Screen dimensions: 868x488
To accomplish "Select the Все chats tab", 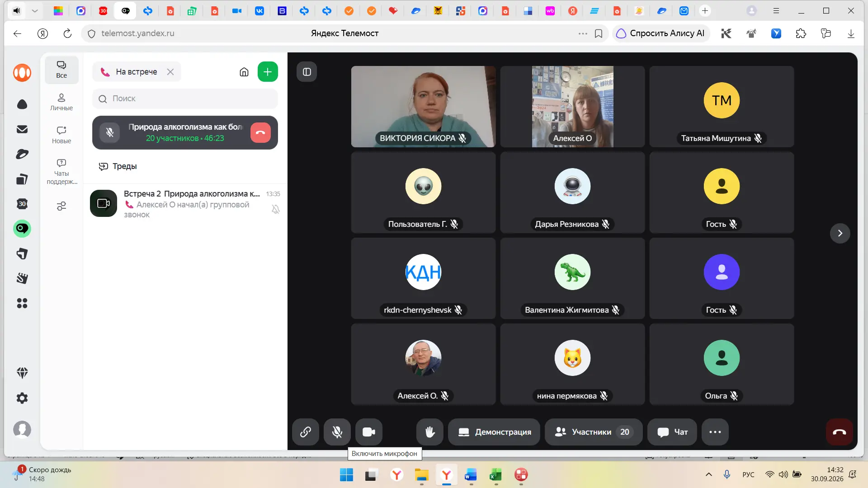I will 61,70.
